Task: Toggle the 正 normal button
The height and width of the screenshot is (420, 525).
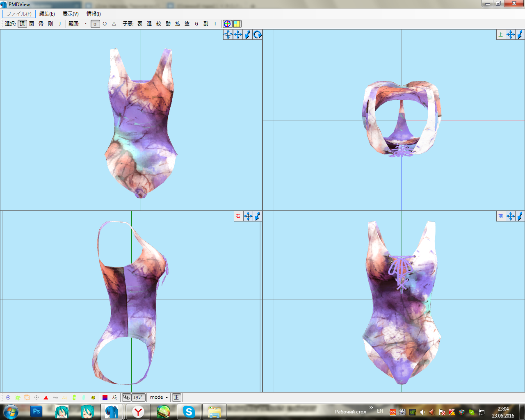Action: 176,397
